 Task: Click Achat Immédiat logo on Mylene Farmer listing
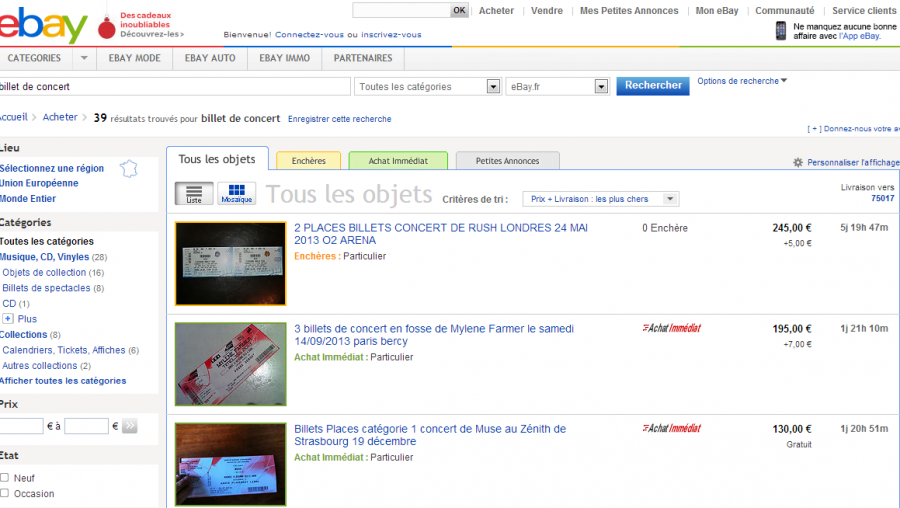672,328
